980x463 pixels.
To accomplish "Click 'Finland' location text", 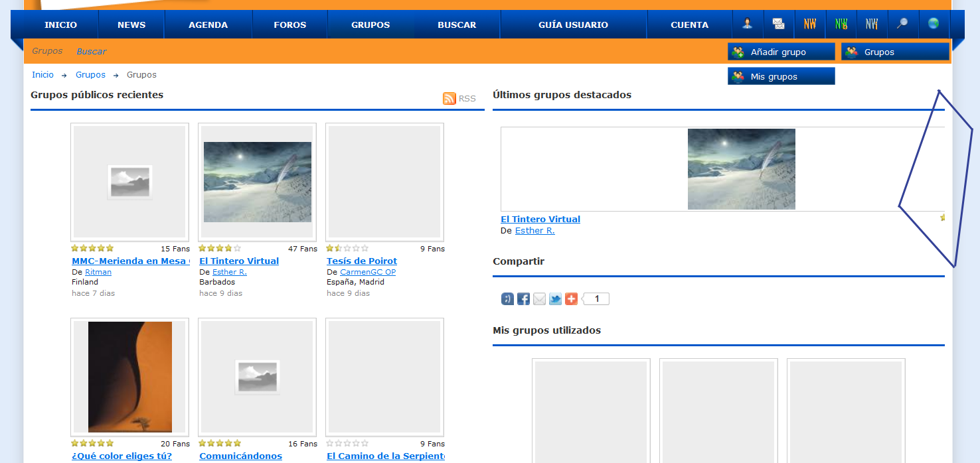I will pyautogui.click(x=85, y=282).
